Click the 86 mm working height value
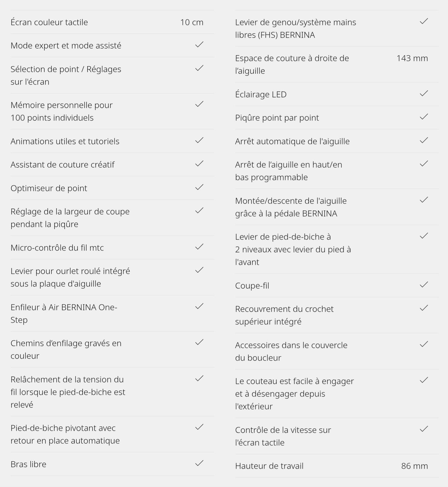 click(x=414, y=466)
